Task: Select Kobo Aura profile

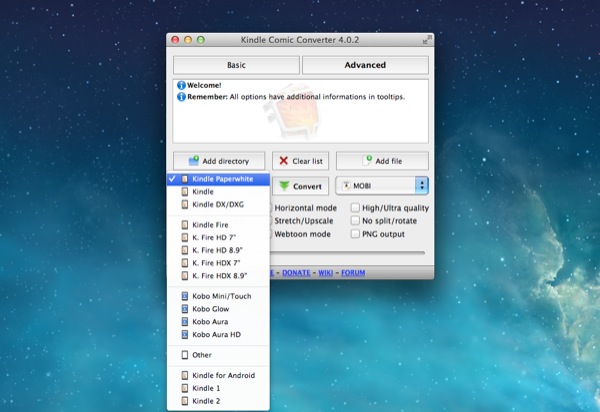Action: [x=218, y=322]
